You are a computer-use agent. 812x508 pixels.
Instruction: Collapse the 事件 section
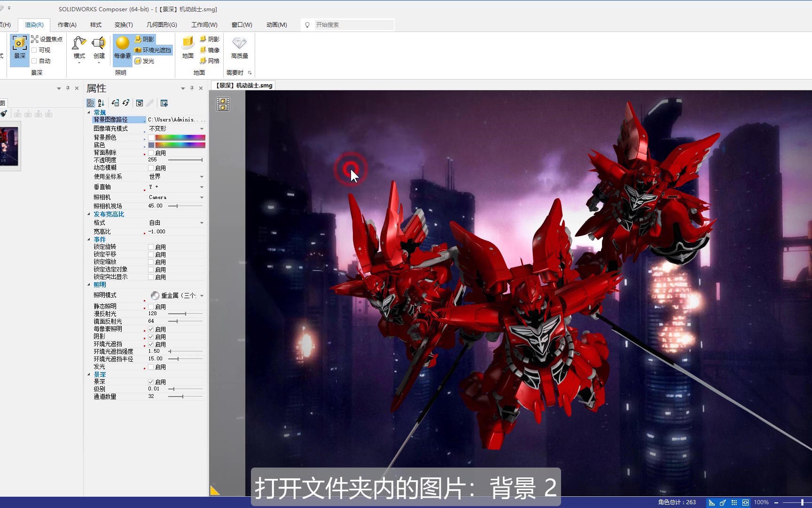89,239
